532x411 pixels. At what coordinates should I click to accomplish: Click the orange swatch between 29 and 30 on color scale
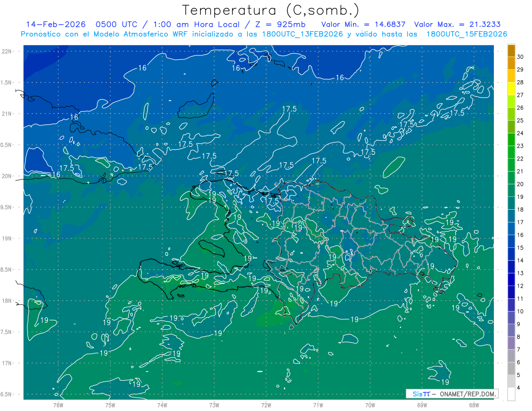click(511, 63)
